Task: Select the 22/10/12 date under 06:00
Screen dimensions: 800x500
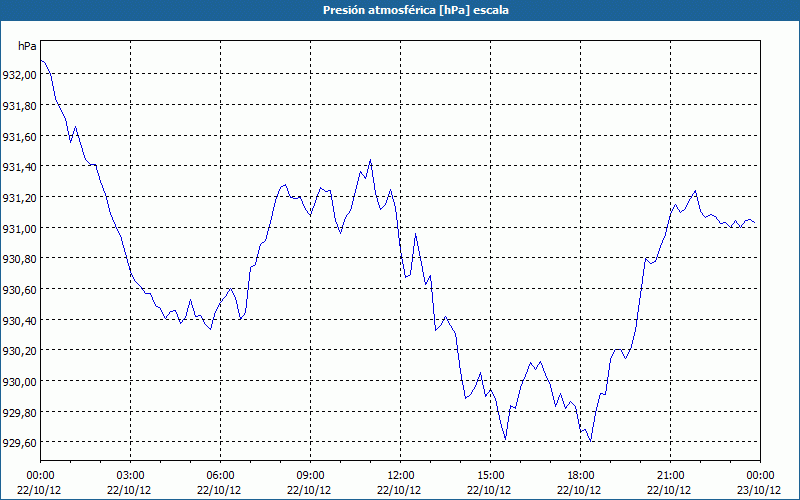Action: (x=219, y=490)
